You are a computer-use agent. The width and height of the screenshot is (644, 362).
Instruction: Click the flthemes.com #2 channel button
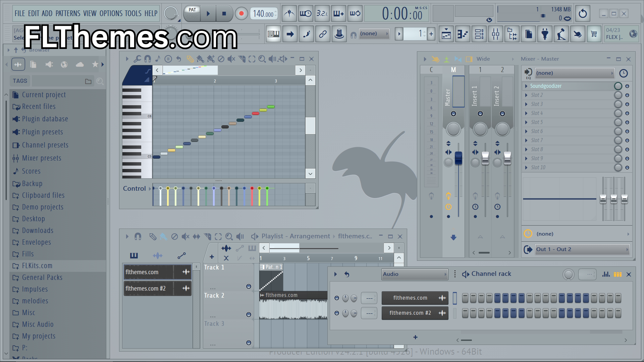(x=415, y=313)
